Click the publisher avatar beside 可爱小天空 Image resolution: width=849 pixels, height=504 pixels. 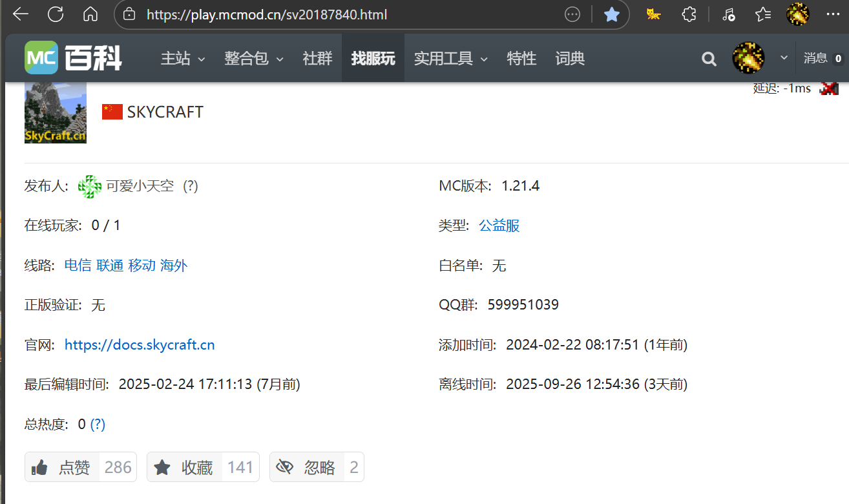90,186
